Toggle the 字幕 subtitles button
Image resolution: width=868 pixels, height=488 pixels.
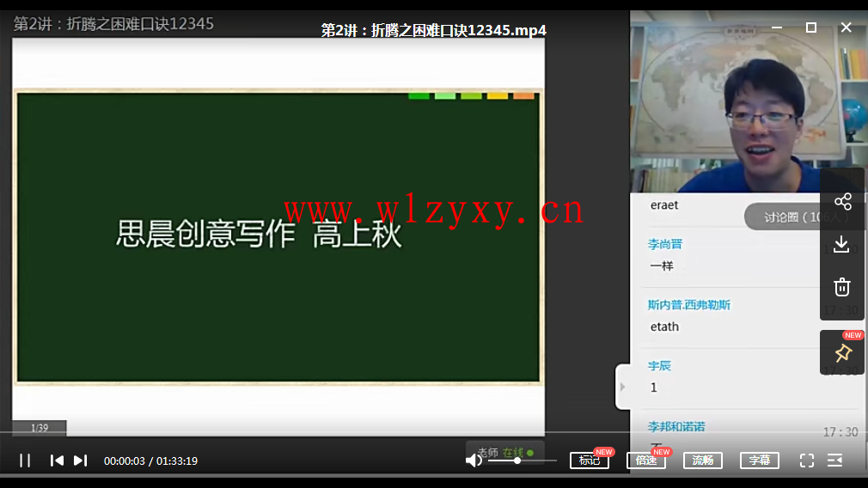point(760,461)
